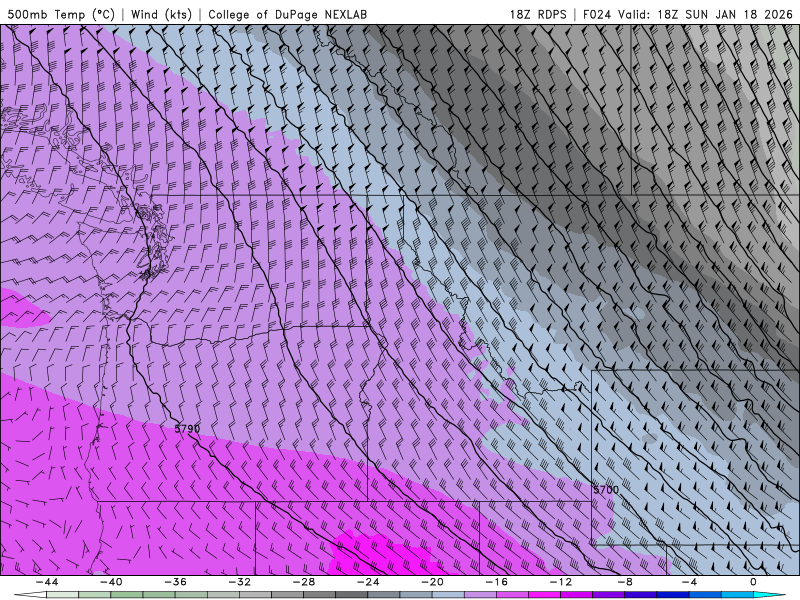800x600 pixels.
Task: Click the -4 color scale tick label
Action: [x=689, y=582]
